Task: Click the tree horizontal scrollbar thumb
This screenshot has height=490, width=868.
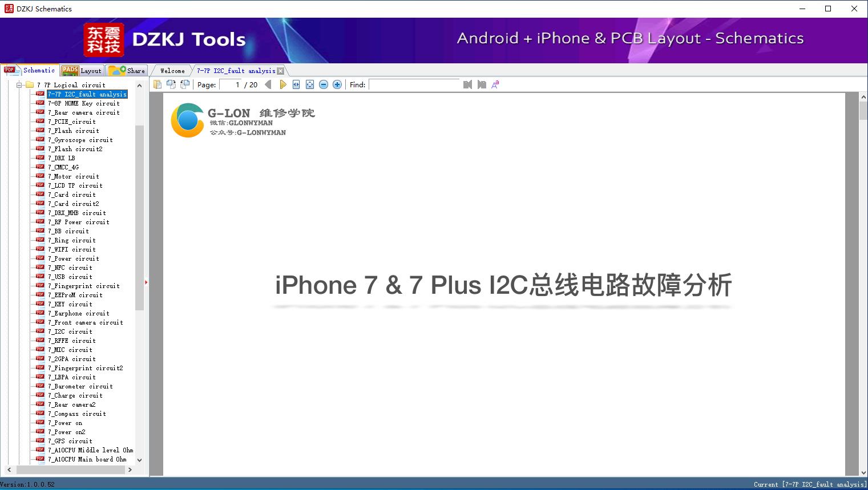Action: pyautogui.click(x=71, y=469)
